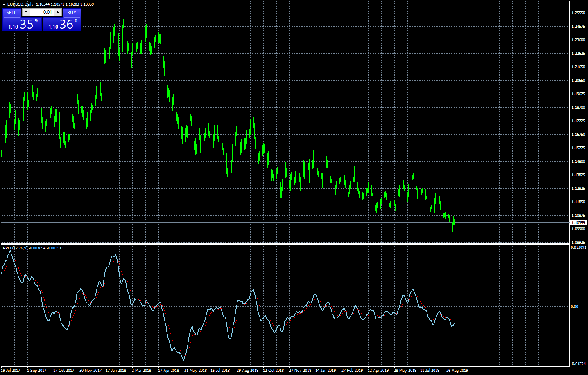Viewport: 588px width, 375px height.
Task: Click the 12 Oct 2018 date label
Action: 273,371
